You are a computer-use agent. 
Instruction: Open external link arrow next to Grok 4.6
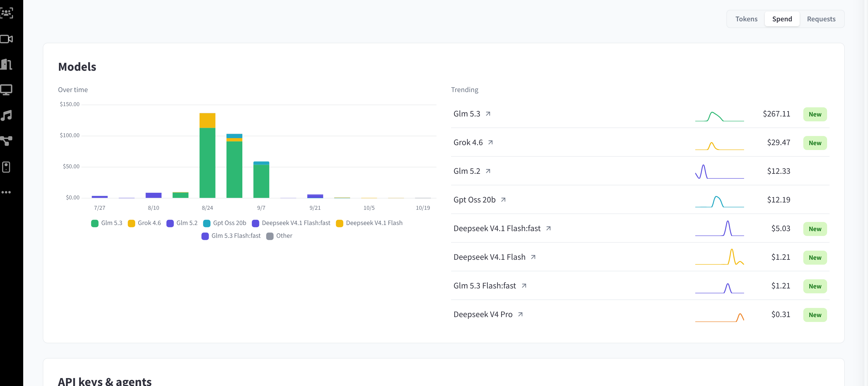click(490, 142)
